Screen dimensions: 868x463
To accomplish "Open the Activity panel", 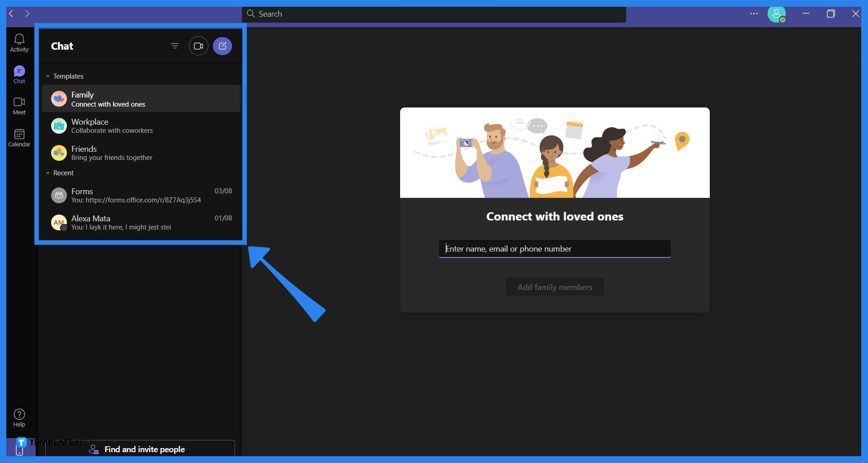I will coord(19,42).
